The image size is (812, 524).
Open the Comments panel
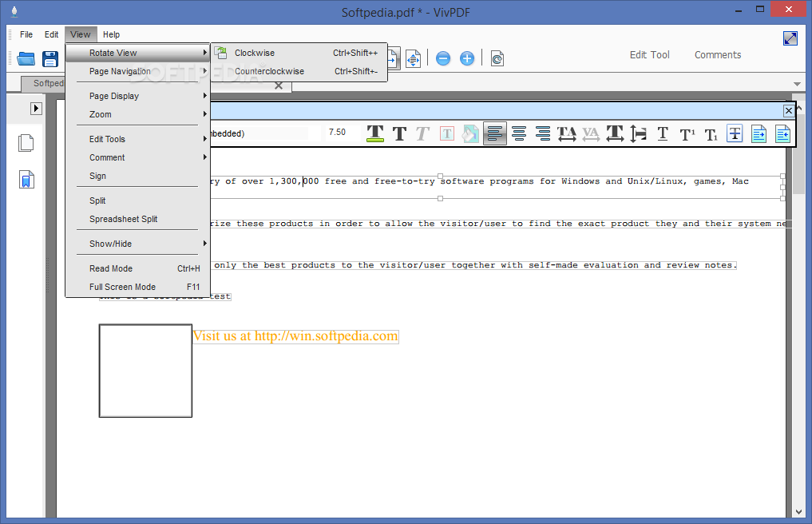point(718,55)
